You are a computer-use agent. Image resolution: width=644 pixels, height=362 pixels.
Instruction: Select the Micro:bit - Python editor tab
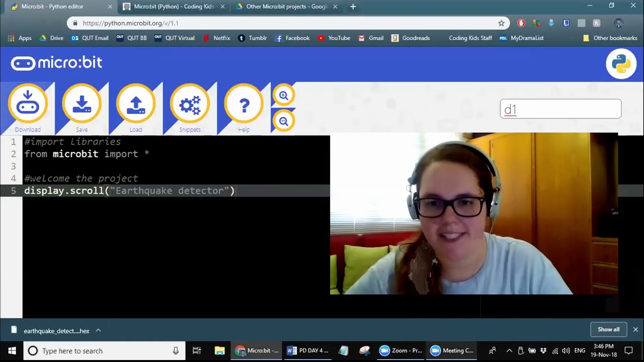tap(61, 7)
